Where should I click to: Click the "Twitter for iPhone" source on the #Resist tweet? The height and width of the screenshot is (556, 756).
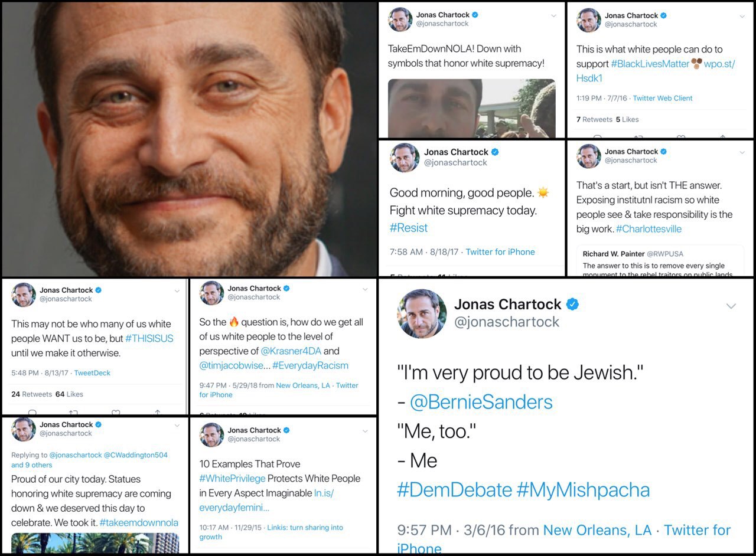tap(500, 252)
